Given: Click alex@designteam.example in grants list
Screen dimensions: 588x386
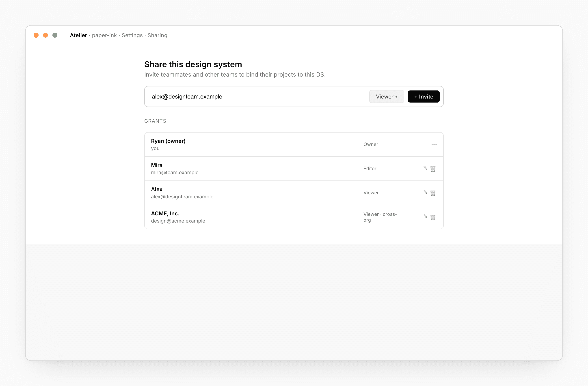Looking at the screenshot, I should coord(182,197).
